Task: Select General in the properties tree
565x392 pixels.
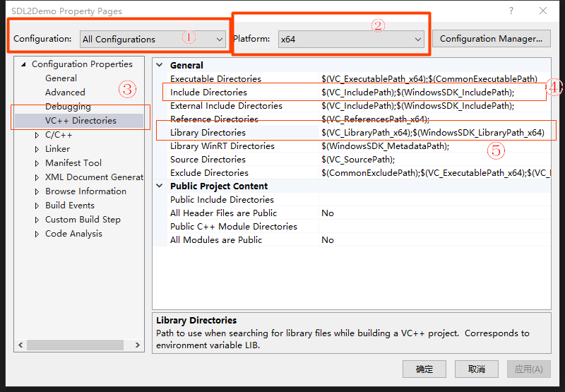Action: click(61, 78)
